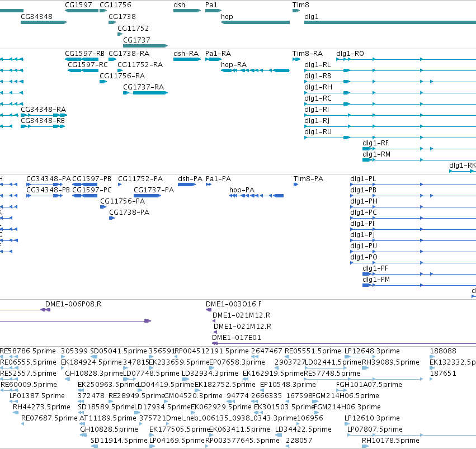Open protein CG1738-PA

tap(129, 212)
